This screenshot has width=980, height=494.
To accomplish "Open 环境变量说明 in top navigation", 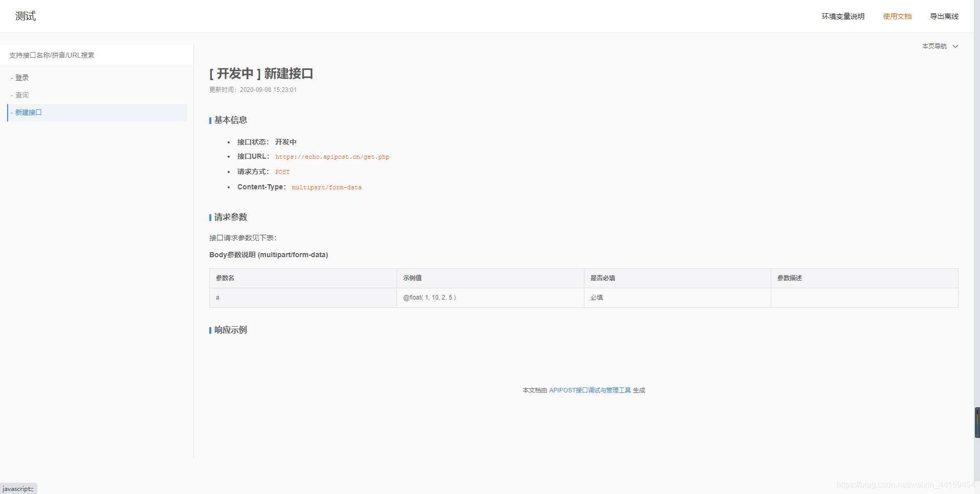I will pyautogui.click(x=843, y=16).
